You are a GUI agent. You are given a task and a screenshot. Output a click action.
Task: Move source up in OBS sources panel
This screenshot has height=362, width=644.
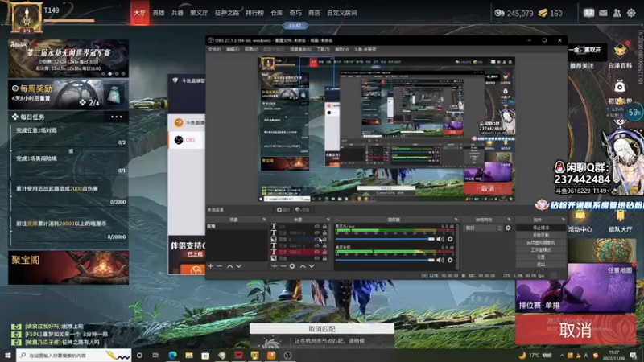[303, 266]
